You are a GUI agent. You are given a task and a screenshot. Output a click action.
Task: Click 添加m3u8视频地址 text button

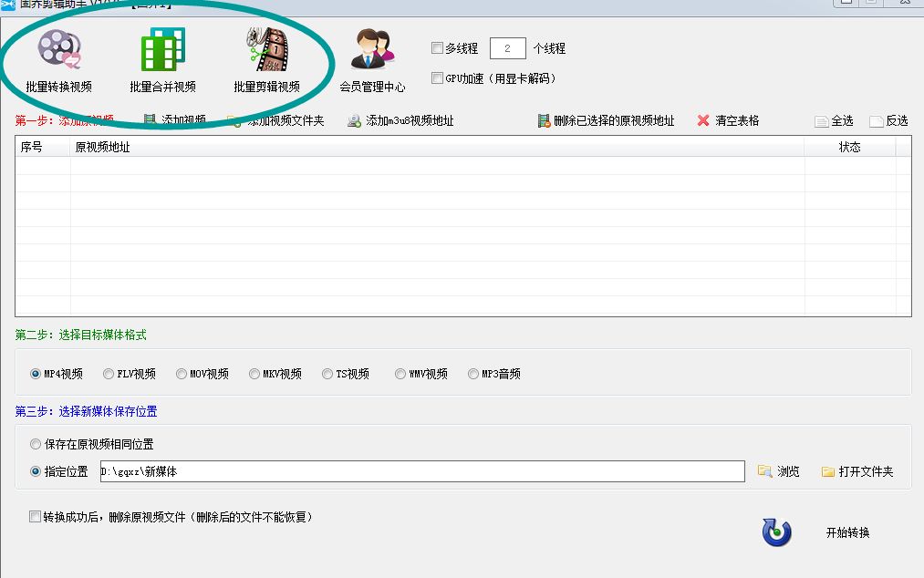tap(410, 120)
